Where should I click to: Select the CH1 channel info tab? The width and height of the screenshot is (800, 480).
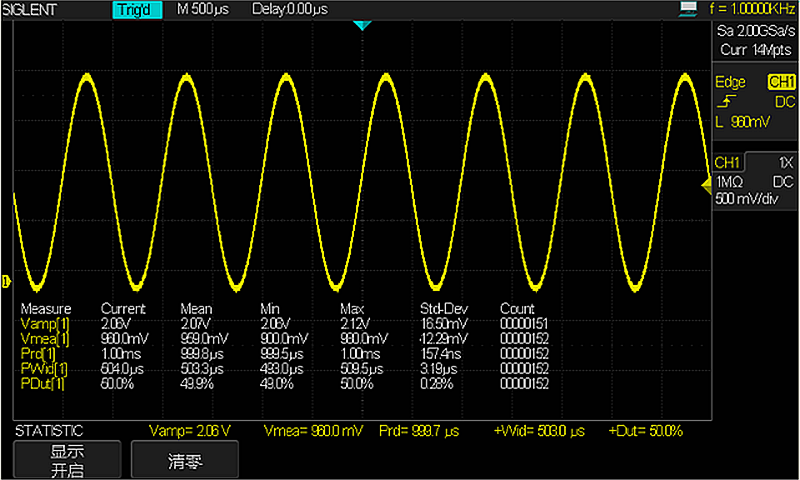[x=727, y=163]
